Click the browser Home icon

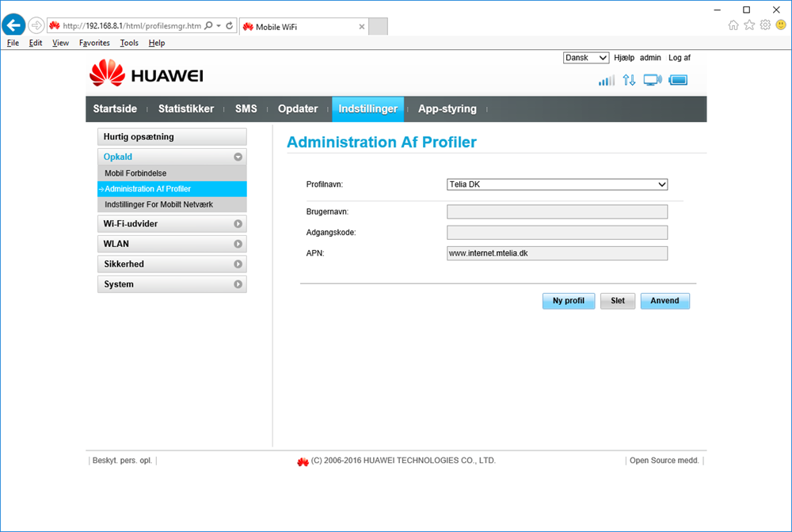coord(733,25)
